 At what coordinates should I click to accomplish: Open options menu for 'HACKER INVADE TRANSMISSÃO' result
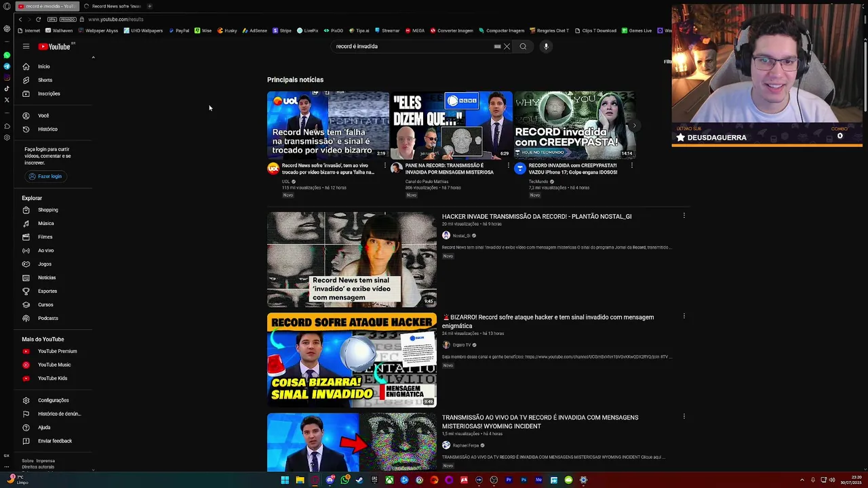pyautogui.click(x=684, y=216)
